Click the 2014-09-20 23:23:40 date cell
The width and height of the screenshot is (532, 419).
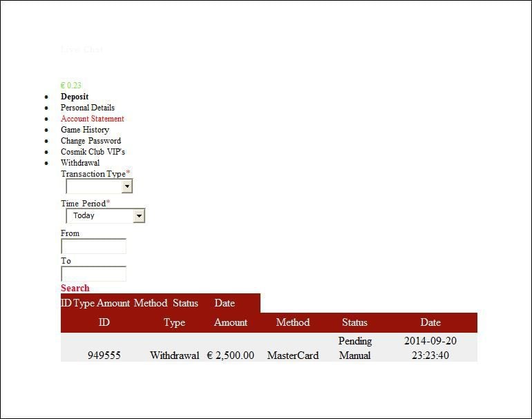pyautogui.click(x=430, y=348)
